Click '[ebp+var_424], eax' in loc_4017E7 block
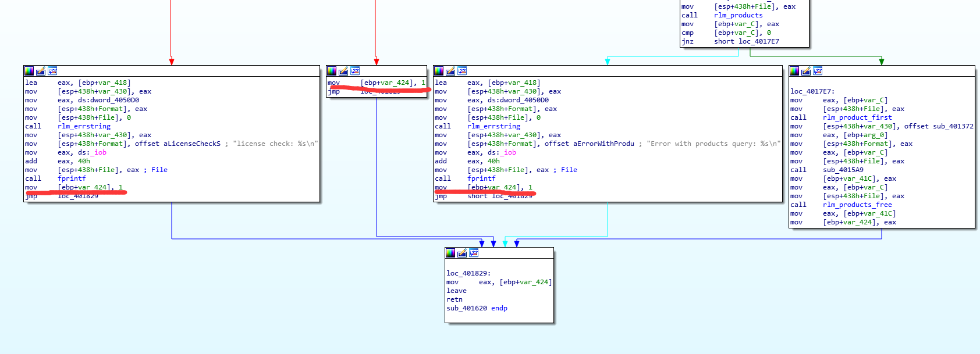Viewport: 980px width, 354px height. pos(860,222)
